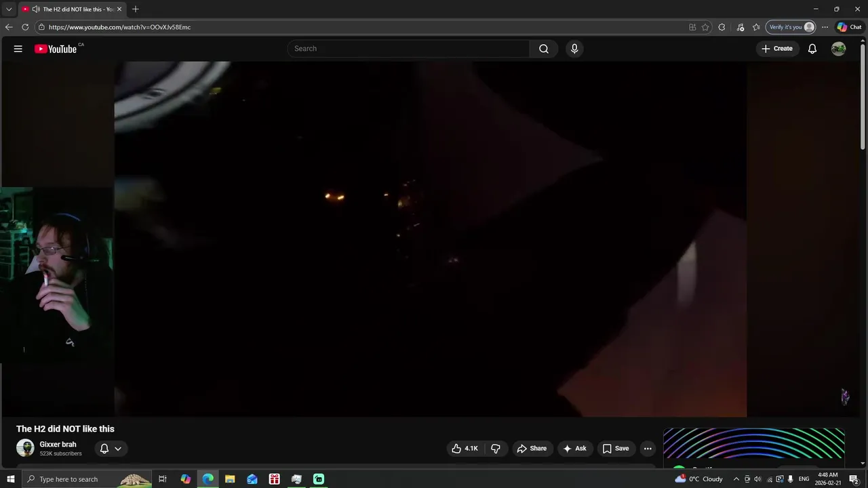
Task: Open the Windows Start menu
Action: 10,479
